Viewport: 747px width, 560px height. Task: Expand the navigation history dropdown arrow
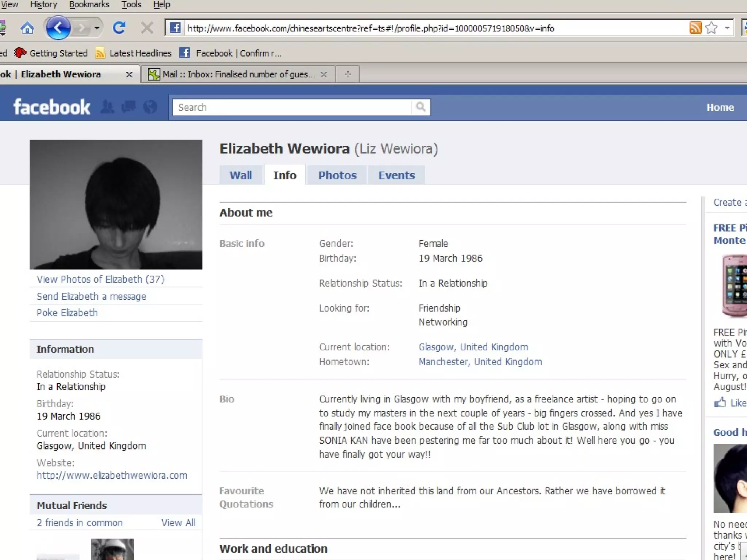[x=97, y=28]
